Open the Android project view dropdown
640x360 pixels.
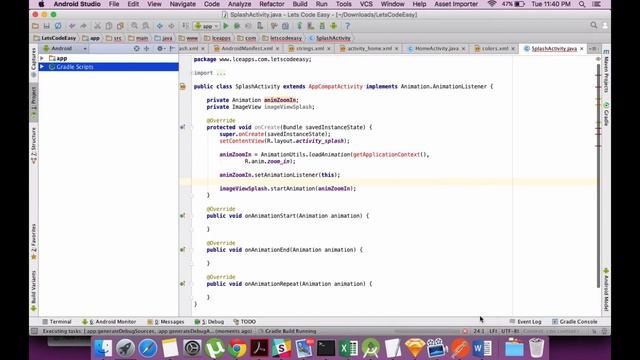[x=65, y=48]
